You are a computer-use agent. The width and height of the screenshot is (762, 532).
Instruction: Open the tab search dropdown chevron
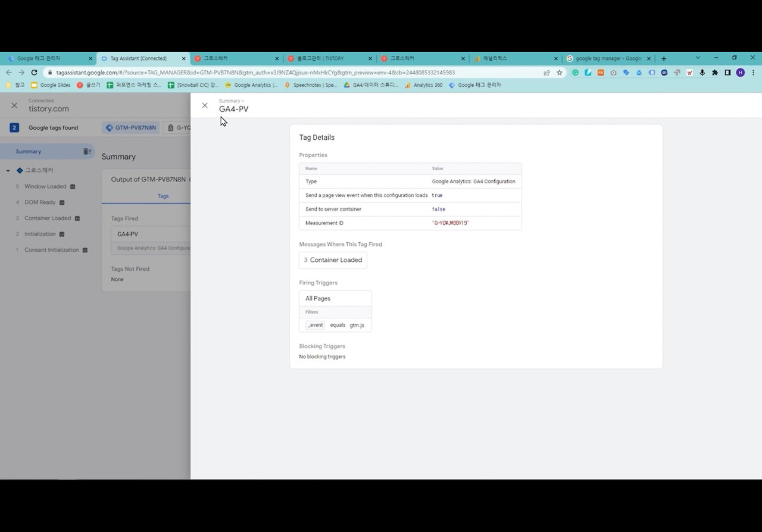[x=698, y=58]
